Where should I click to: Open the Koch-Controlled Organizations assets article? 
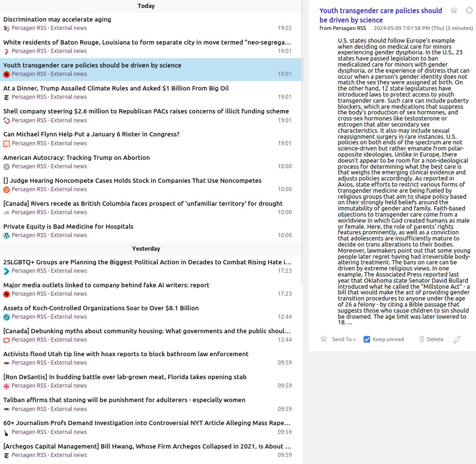[x=101, y=308]
